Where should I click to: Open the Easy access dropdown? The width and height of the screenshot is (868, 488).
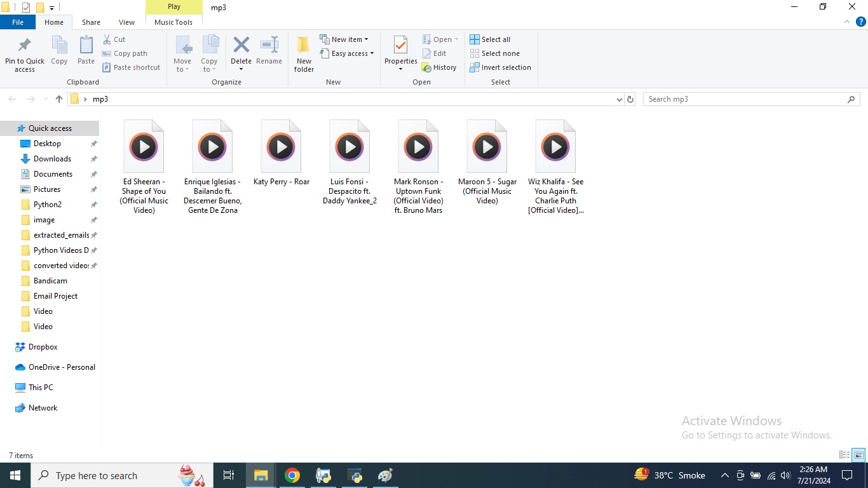[x=347, y=53]
